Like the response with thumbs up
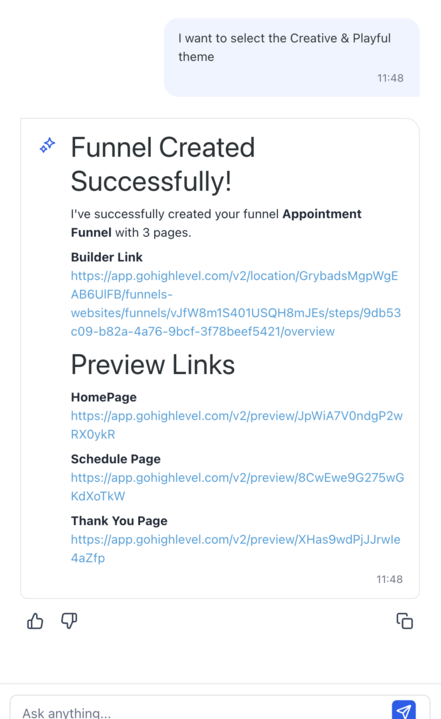This screenshot has width=441, height=719. [35, 621]
